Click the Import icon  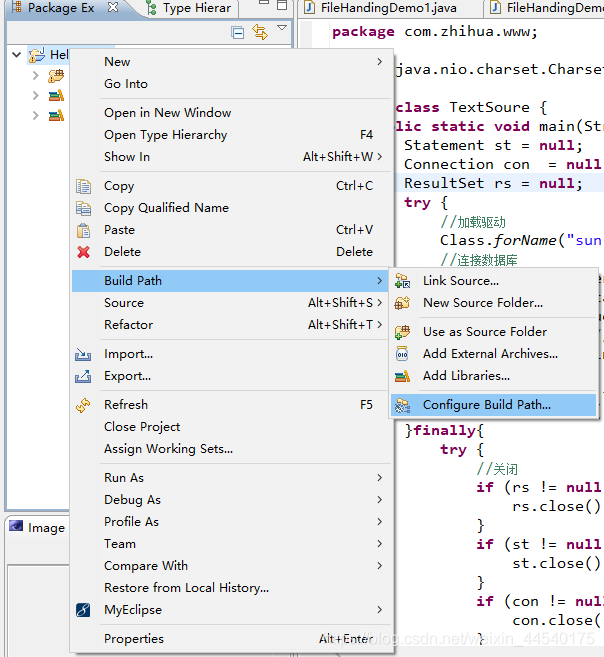(83, 354)
